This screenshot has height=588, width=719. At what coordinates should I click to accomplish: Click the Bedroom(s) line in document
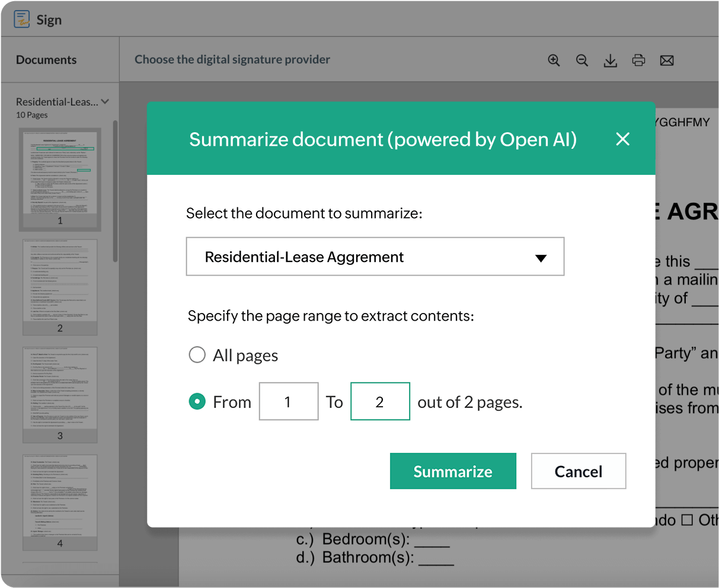pos(373,539)
